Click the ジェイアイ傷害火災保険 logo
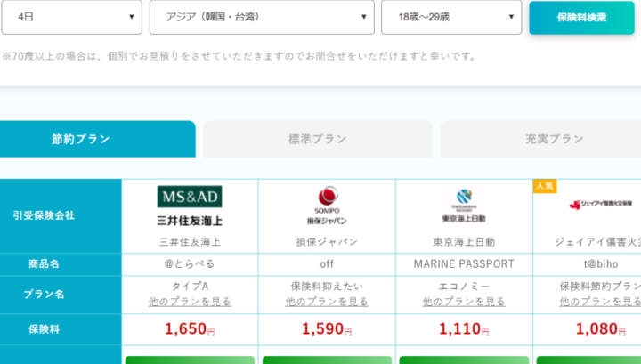Viewport: 641px width, 364px height. (601, 205)
